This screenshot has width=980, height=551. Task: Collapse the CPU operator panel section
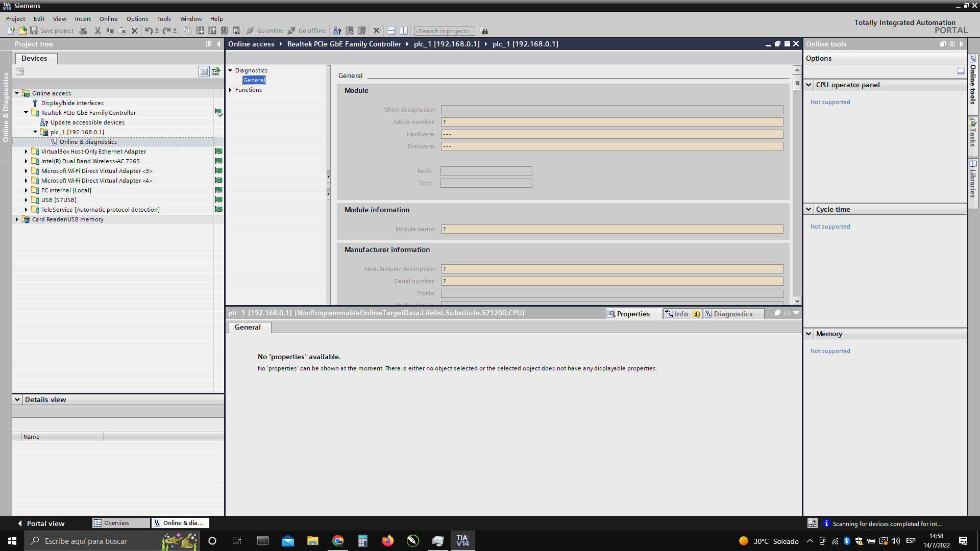(809, 85)
